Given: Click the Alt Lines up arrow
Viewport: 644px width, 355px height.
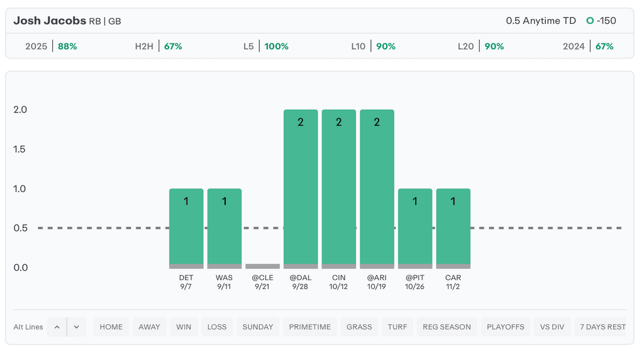Looking at the screenshot, I should click(x=57, y=327).
